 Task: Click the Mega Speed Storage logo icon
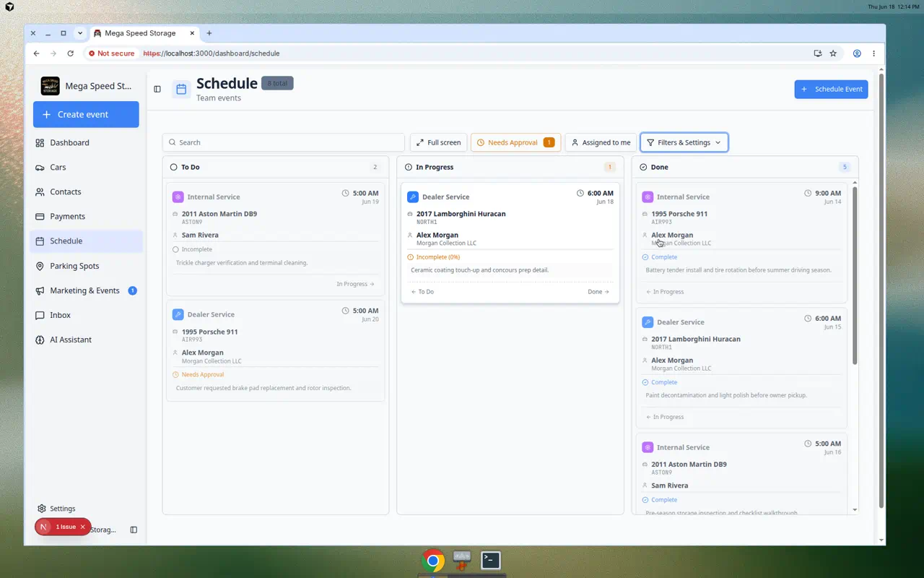click(51, 86)
